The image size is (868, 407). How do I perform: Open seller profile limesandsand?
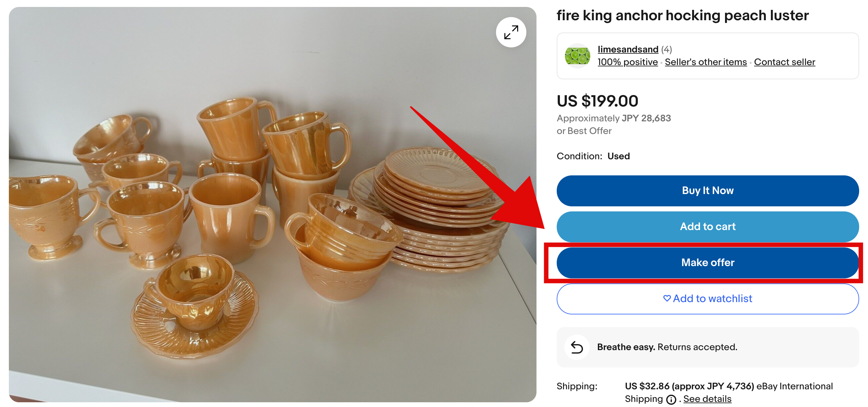coord(628,50)
